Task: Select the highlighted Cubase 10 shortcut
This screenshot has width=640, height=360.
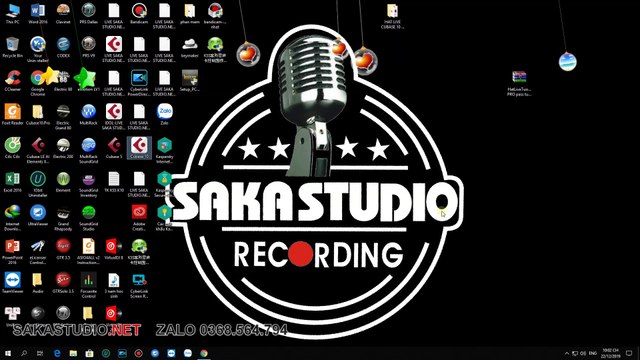Action: (139, 148)
